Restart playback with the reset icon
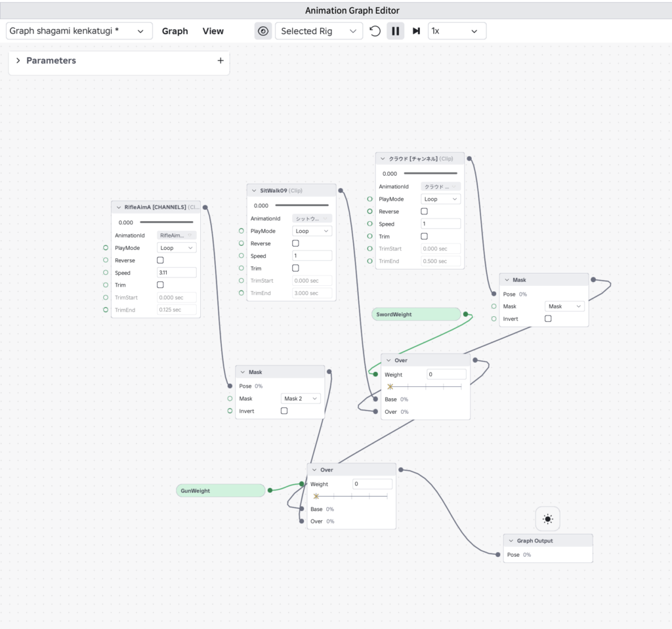The width and height of the screenshot is (672, 629). [375, 31]
